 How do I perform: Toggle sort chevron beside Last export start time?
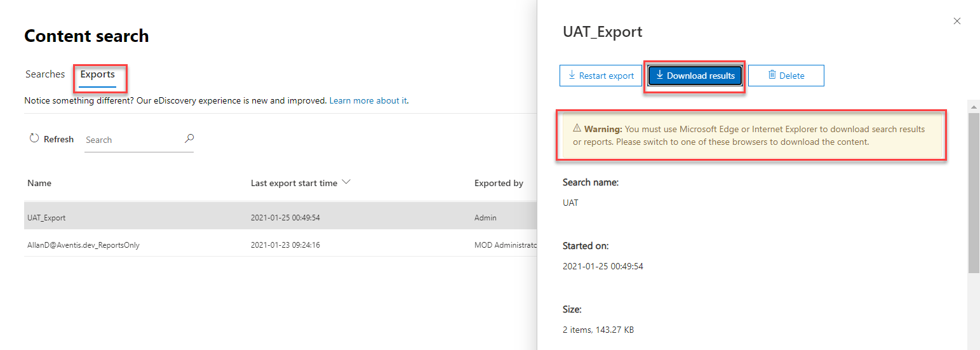coord(346,182)
